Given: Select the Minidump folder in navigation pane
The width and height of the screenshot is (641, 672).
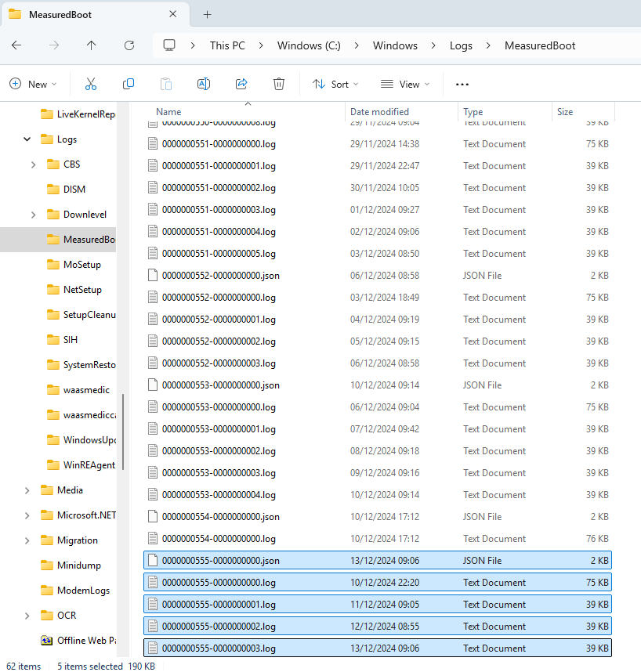Looking at the screenshot, I should tap(79, 565).
